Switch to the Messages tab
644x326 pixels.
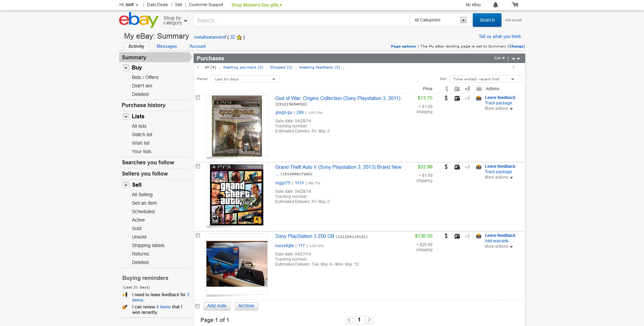click(166, 46)
